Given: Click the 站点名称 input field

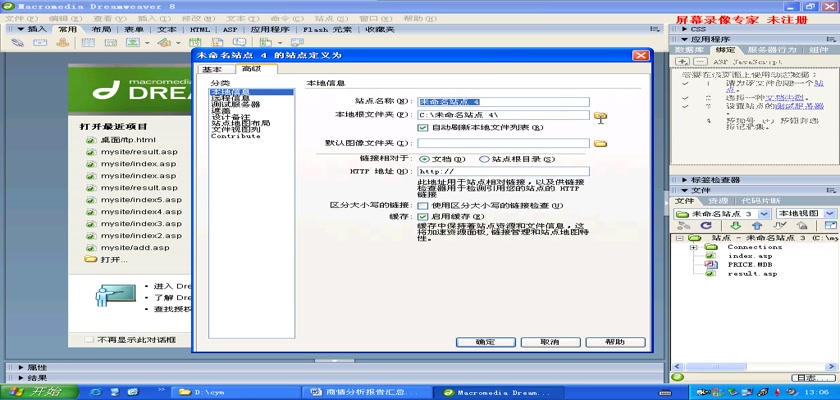Looking at the screenshot, I should pyautogui.click(x=504, y=102).
